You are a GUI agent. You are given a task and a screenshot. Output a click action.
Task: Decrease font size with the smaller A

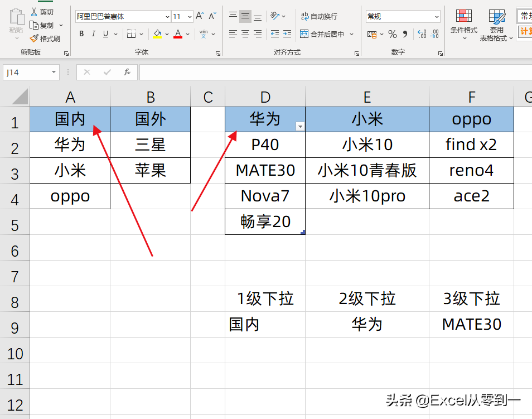212,16
